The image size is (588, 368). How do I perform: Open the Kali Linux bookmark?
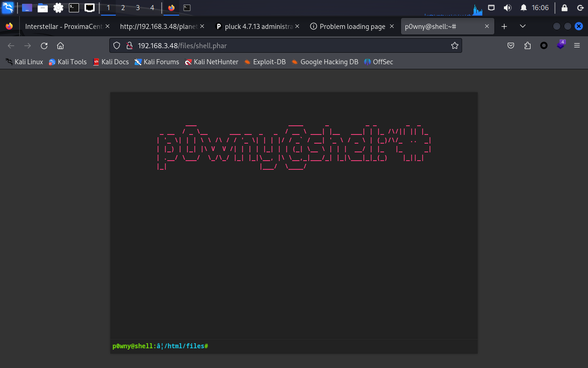pos(24,62)
